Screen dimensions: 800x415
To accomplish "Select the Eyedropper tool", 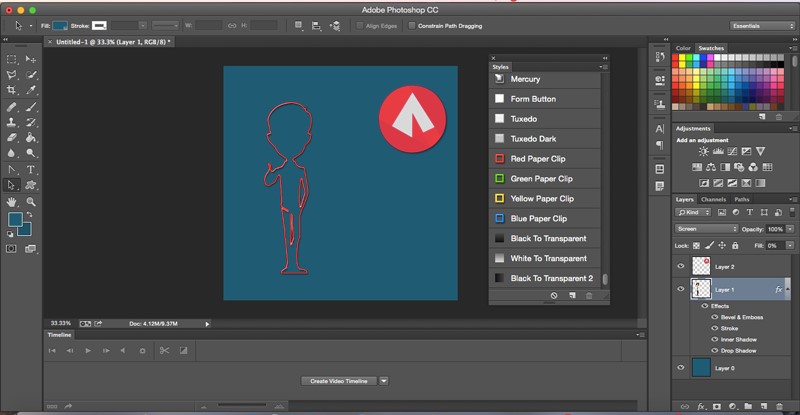I will point(31,90).
